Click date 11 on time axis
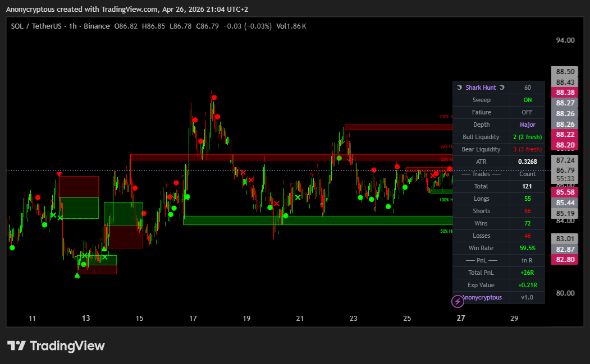The height and width of the screenshot is (364, 590). pyautogui.click(x=33, y=319)
